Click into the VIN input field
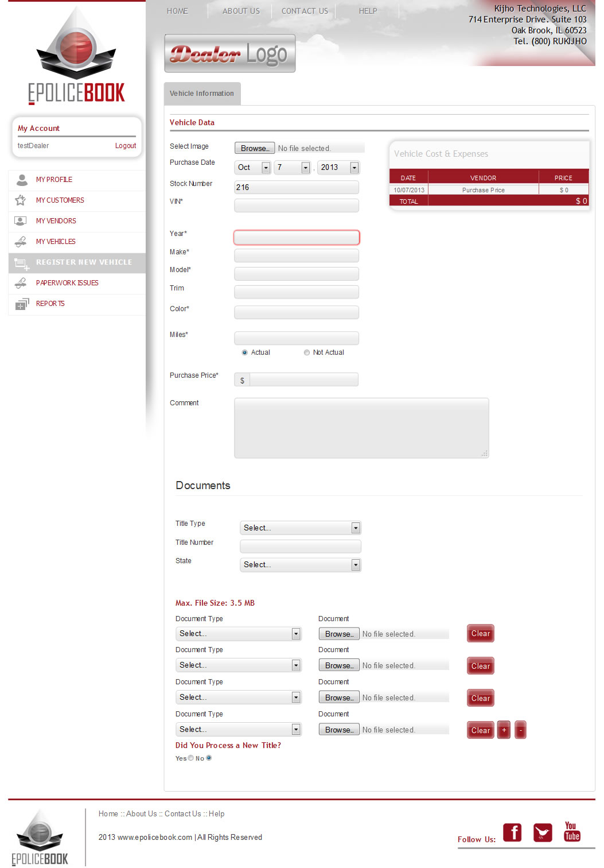This screenshot has width=604, height=868. point(297,206)
